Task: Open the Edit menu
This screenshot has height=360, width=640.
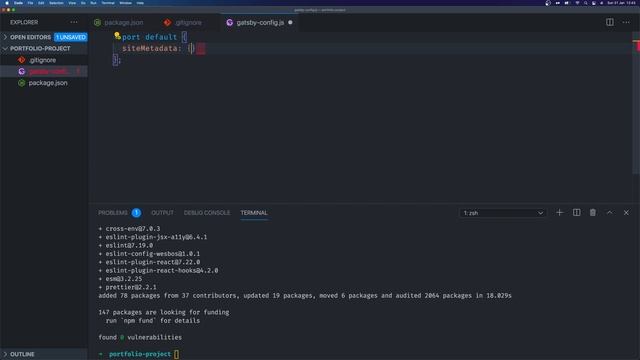Action: (41, 3)
